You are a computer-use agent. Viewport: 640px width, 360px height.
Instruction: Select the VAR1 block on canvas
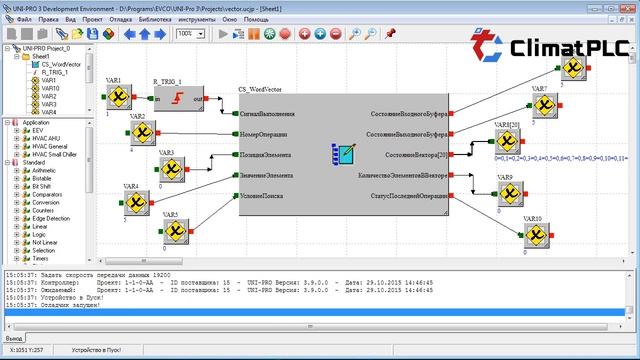(x=119, y=97)
